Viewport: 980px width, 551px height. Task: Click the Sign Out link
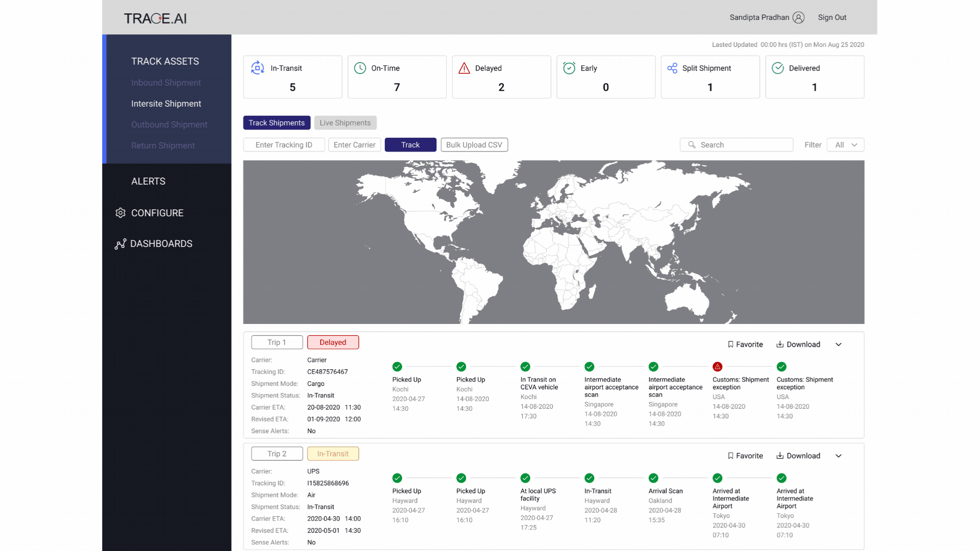(x=832, y=17)
